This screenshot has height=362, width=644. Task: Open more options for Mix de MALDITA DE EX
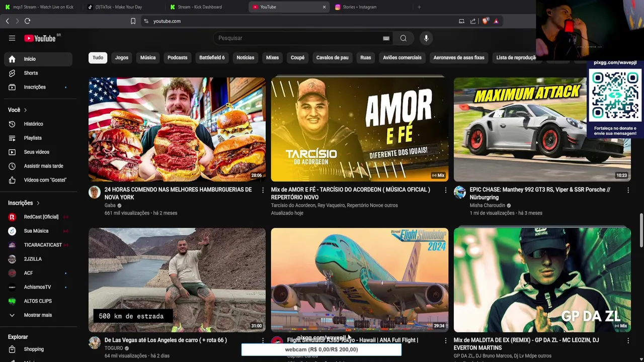(628, 340)
